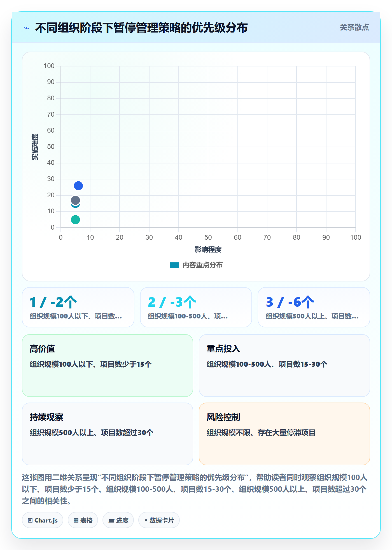Select the 持续观察 quadrant card

tap(108, 434)
